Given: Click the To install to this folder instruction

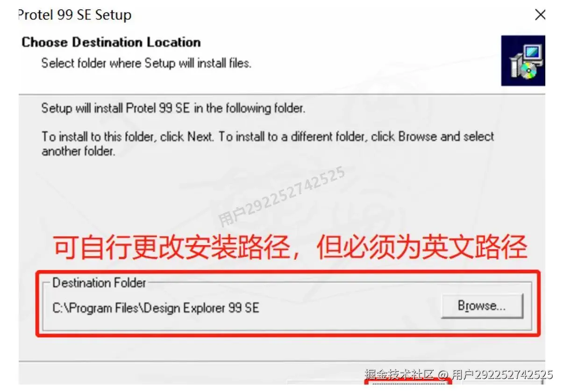Looking at the screenshot, I should 268,137.
